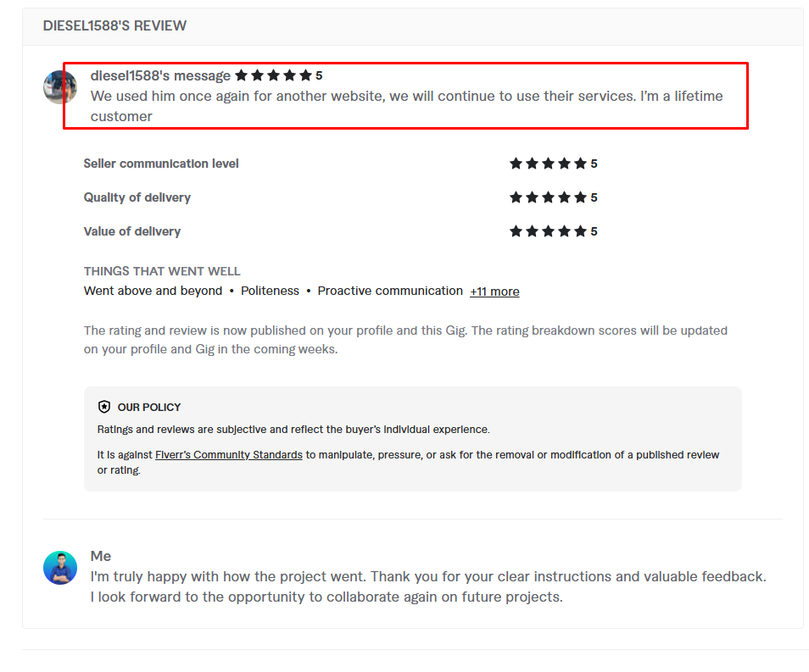Click the 'THINGS THAT WENT WELL' heading
The image size is (809, 672).
pos(162,271)
